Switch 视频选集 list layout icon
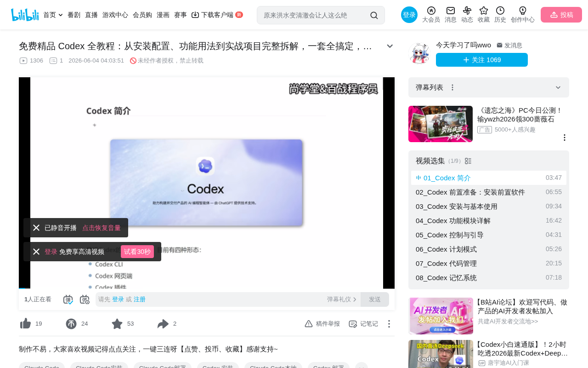 pos(468,161)
